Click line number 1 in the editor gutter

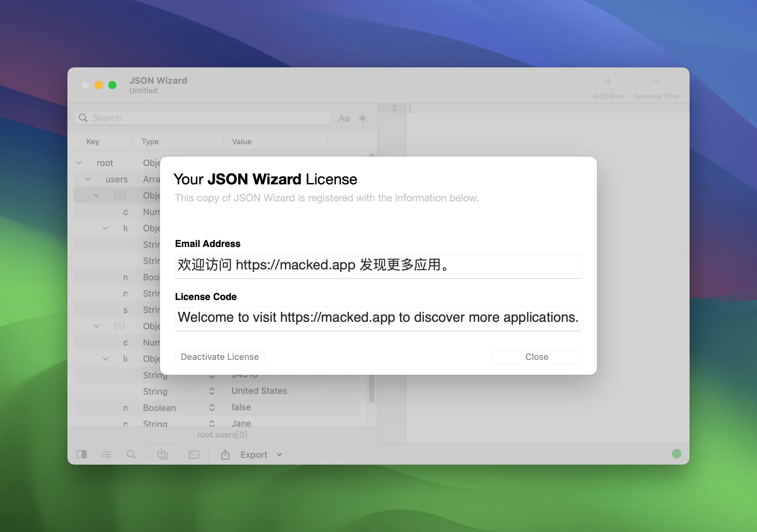click(394, 108)
